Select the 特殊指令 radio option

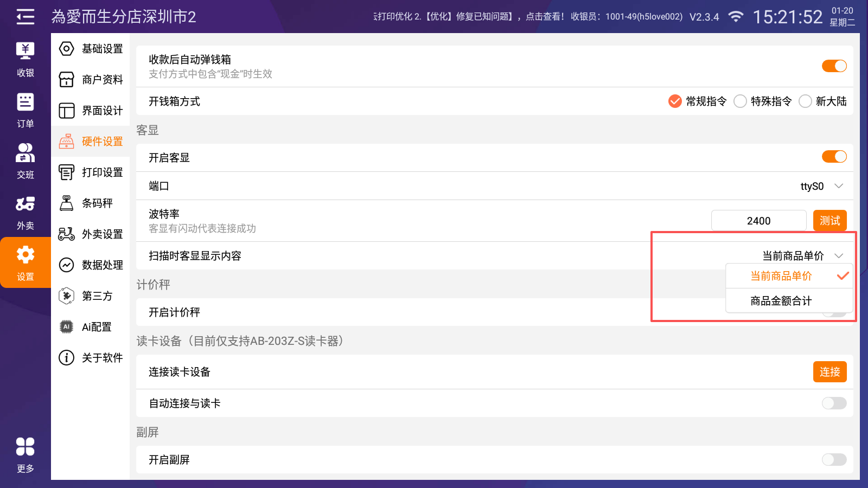coord(741,101)
